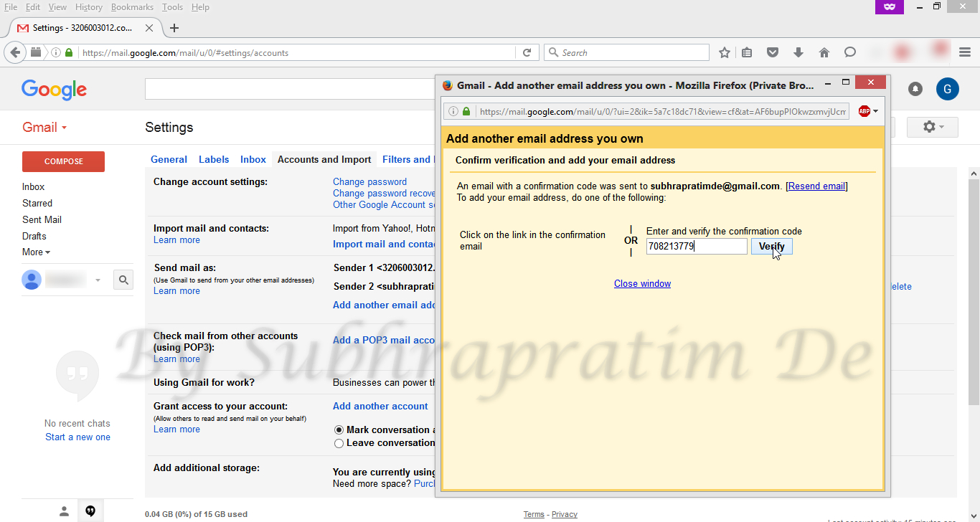Switch to the General settings tab
The width and height of the screenshot is (980, 522).
click(x=169, y=160)
